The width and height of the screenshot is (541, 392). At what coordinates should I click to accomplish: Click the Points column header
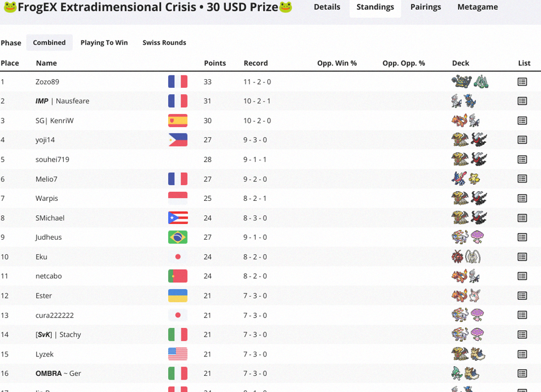coord(215,63)
